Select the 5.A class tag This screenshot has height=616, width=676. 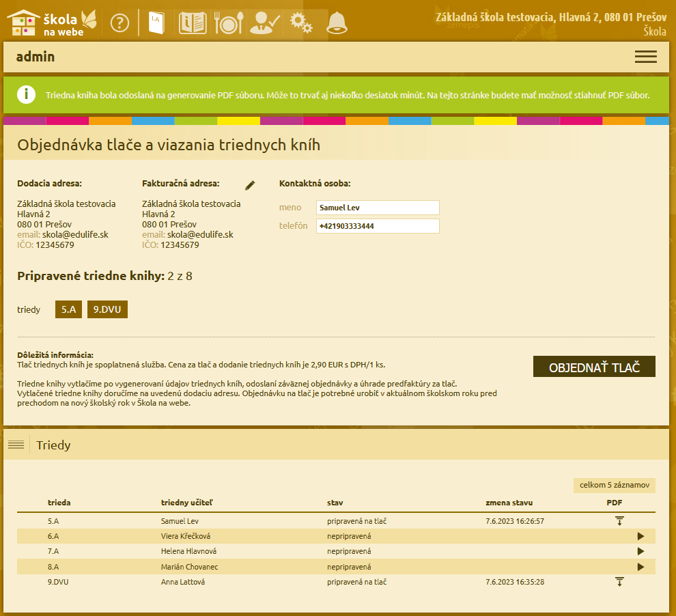pos(68,309)
